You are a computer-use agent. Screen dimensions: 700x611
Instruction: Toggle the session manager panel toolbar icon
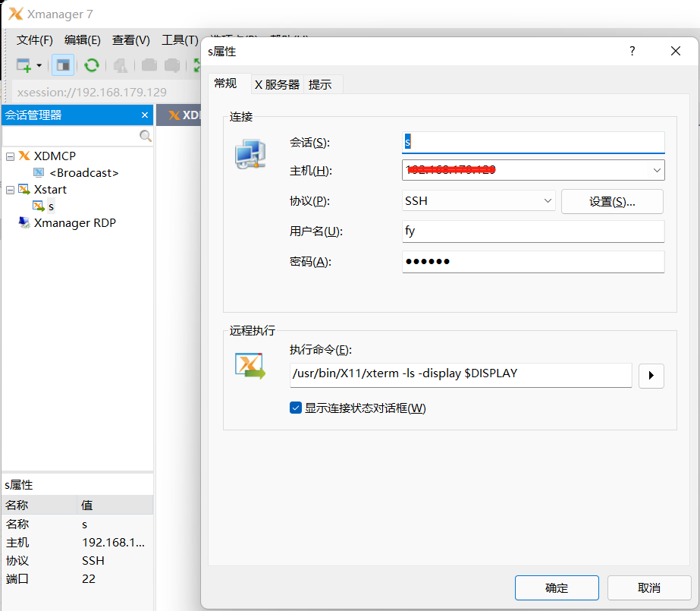pyautogui.click(x=63, y=65)
